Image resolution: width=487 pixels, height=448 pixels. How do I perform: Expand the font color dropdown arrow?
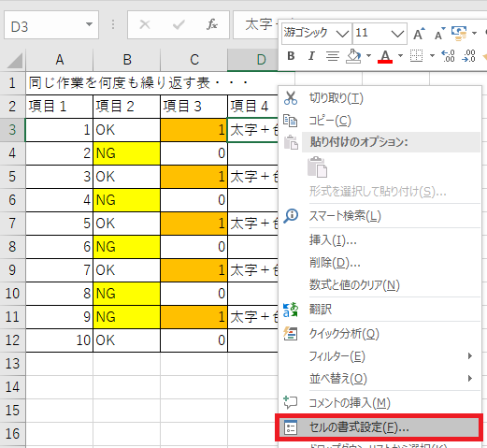401,56
